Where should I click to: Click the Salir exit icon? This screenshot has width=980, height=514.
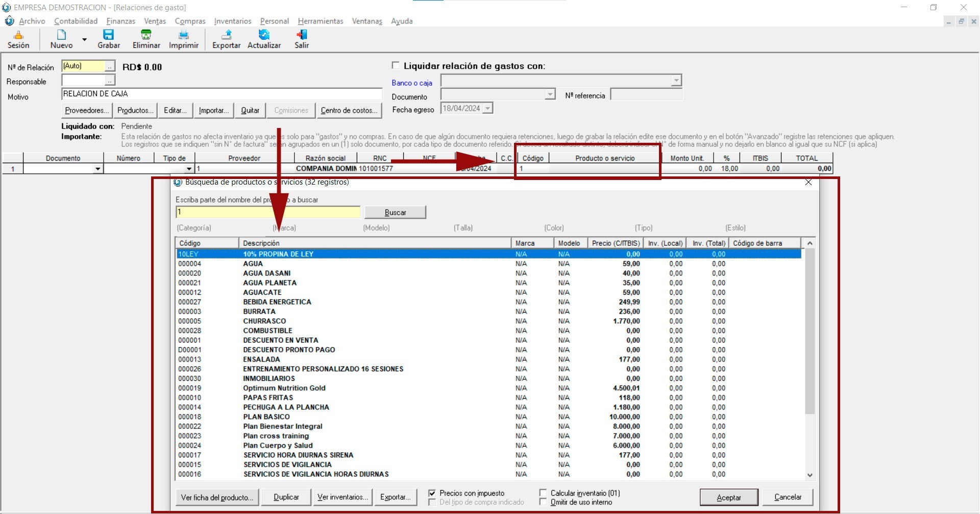point(302,35)
